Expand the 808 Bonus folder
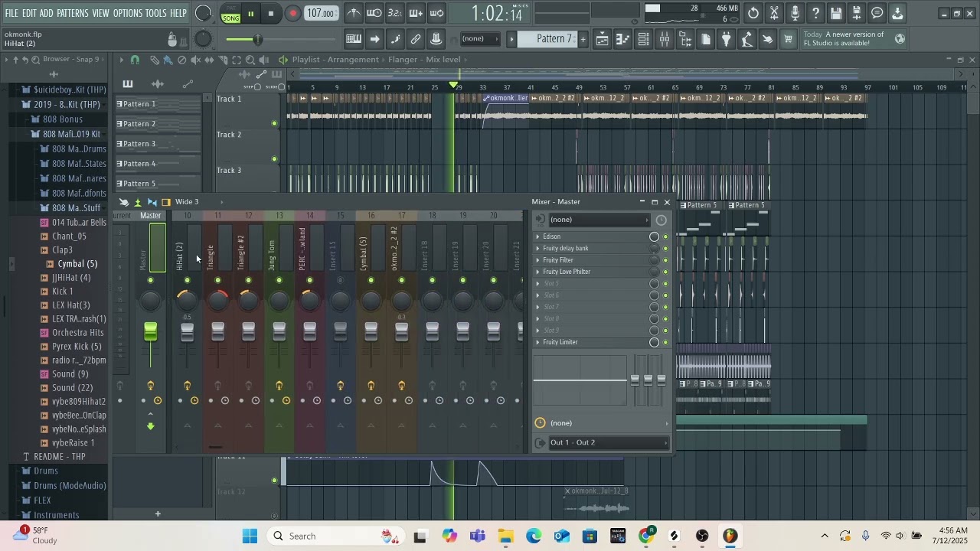980x551 pixels. [62, 119]
